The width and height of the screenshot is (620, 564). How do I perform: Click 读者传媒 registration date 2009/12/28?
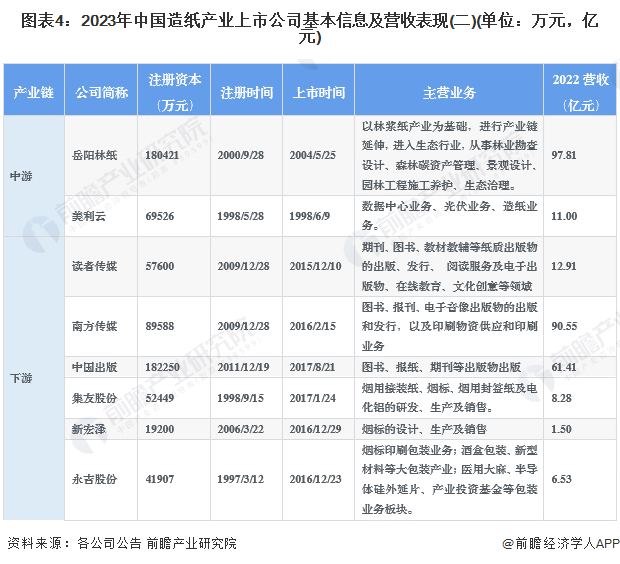click(x=243, y=266)
